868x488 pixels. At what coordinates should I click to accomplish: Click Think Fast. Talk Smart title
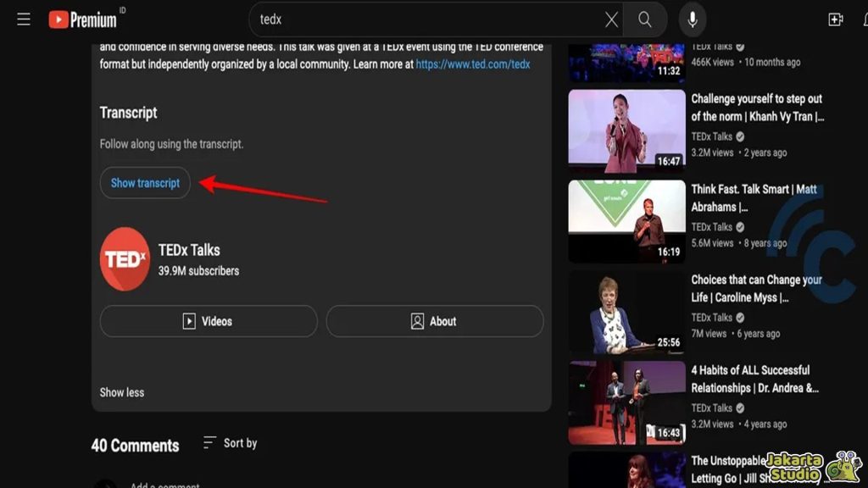click(754, 198)
